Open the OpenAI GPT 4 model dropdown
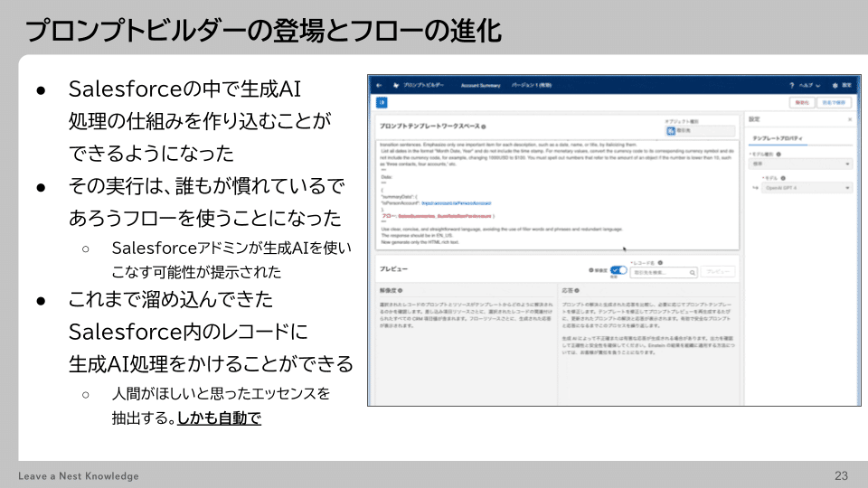 (x=807, y=188)
